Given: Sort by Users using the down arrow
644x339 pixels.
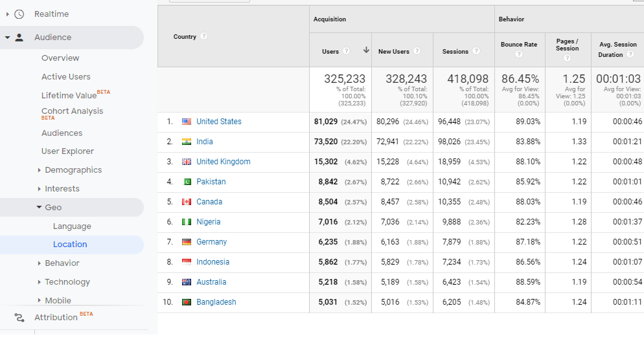Looking at the screenshot, I should pyautogui.click(x=366, y=50).
